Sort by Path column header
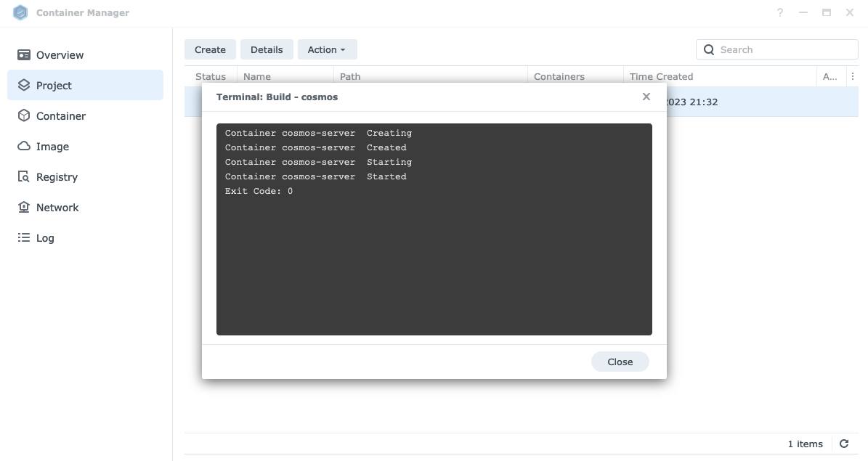This screenshot has height=461, width=868. point(350,76)
